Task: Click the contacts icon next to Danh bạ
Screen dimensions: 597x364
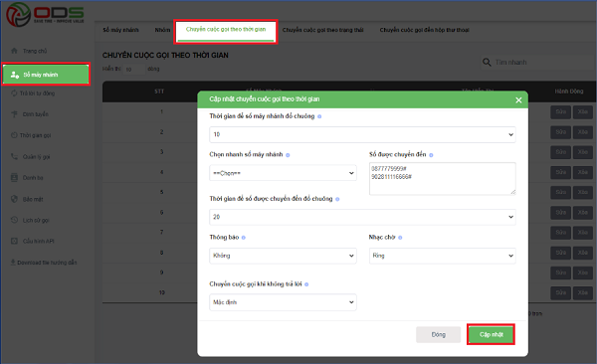Action: pos(14,177)
